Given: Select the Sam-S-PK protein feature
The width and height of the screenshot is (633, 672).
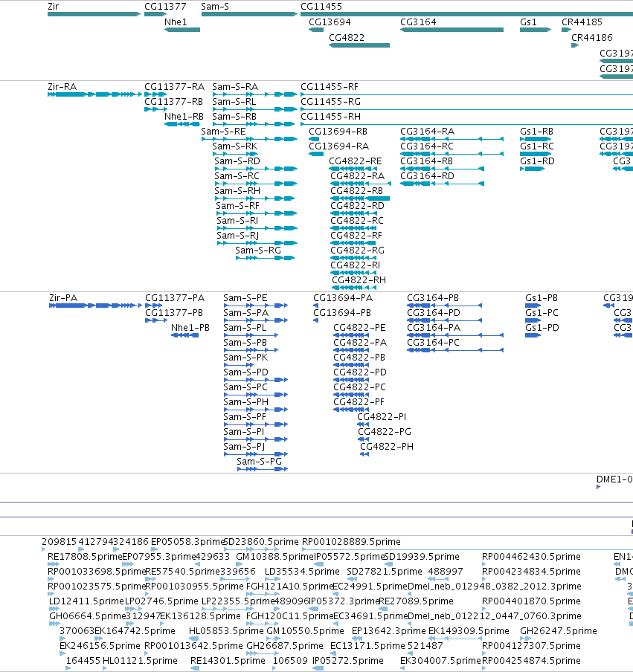Looking at the screenshot, I should pyautogui.click(x=239, y=365).
